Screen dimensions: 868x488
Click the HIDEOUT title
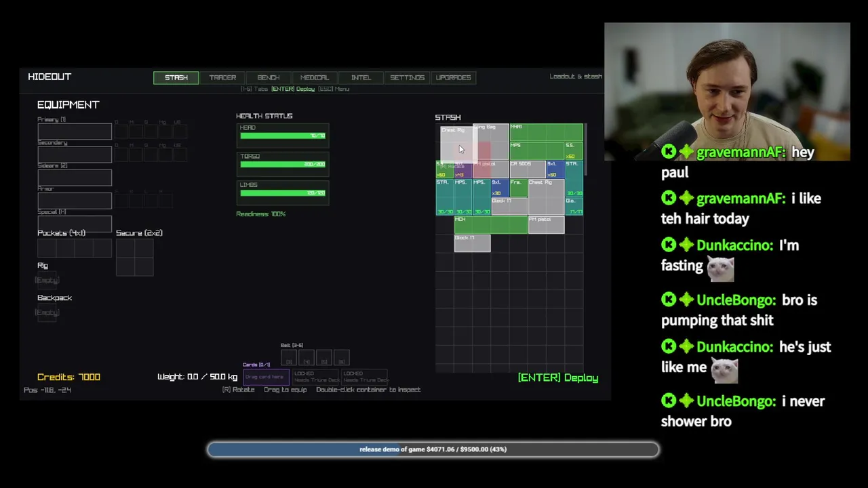tap(50, 77)
